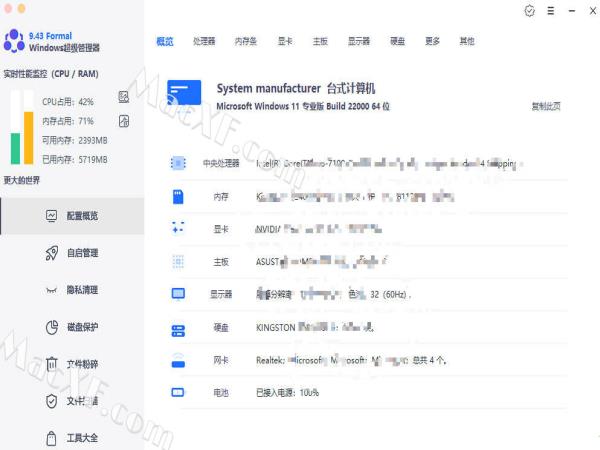Click the shield check icon in the sidebar
Viewport: 600px width, 450px height.
51,401
